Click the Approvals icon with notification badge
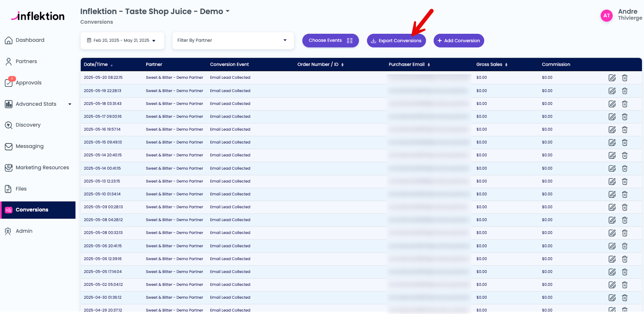 point(9,82)
